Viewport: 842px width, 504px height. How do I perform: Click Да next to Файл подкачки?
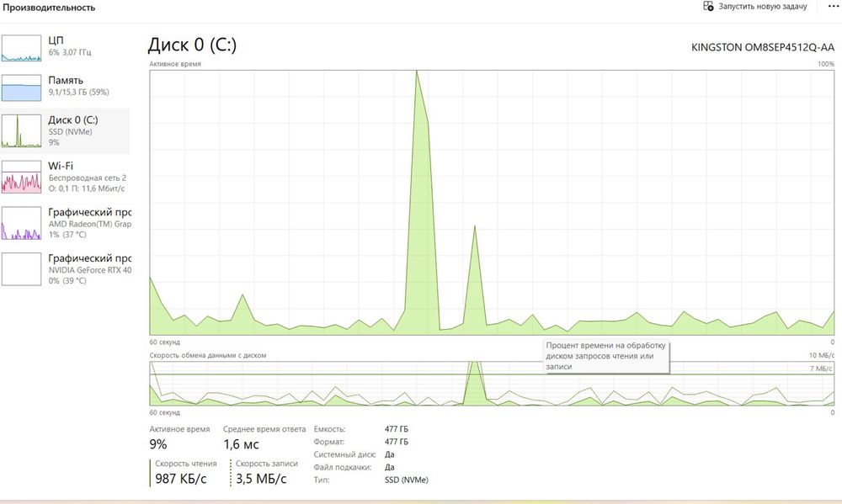(390, 468)
